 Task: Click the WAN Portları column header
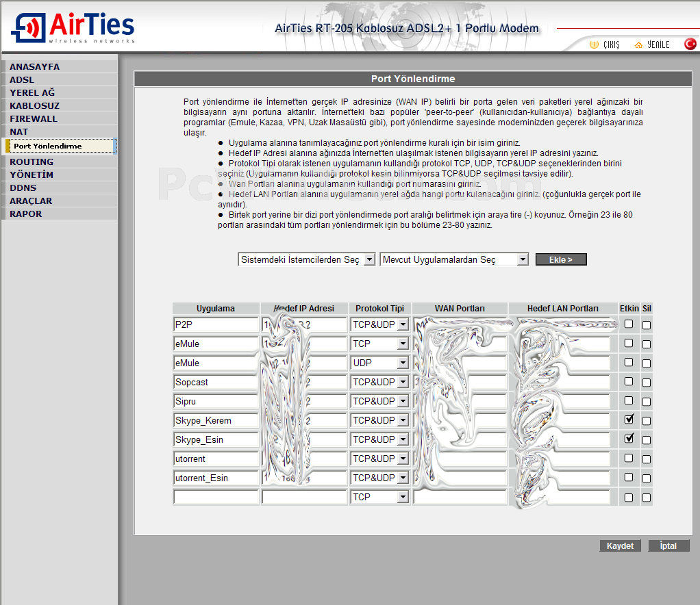coord(460,308)
